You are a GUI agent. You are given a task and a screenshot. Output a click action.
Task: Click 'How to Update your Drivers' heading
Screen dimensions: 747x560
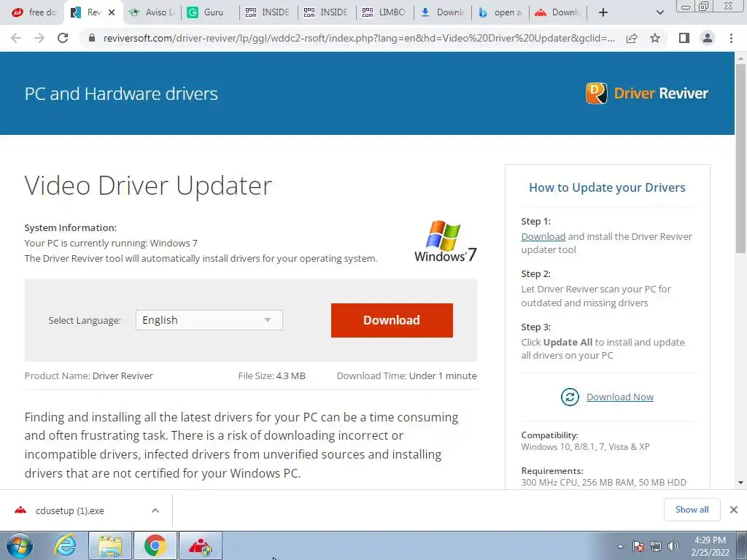tap(607, 187)
